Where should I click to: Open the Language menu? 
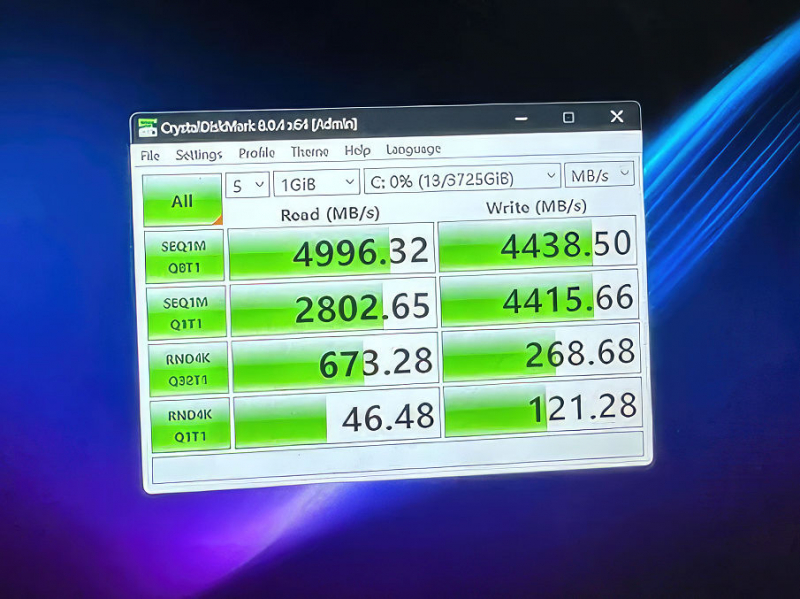coord(413,149)
